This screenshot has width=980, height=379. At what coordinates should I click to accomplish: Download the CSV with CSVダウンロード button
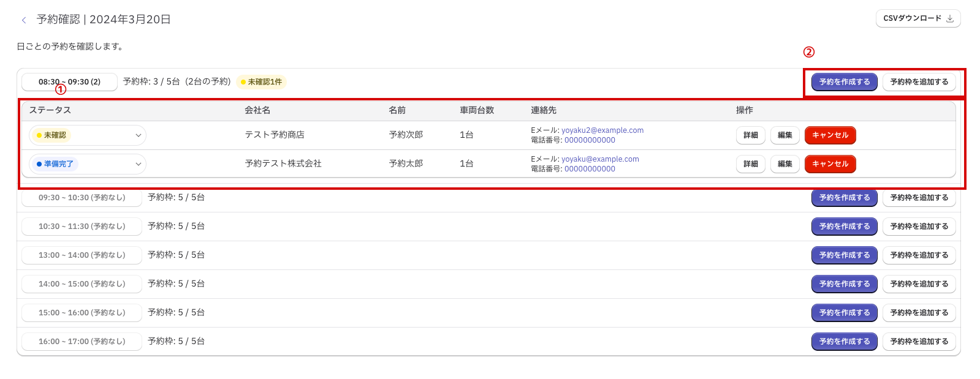click(917, 18)
